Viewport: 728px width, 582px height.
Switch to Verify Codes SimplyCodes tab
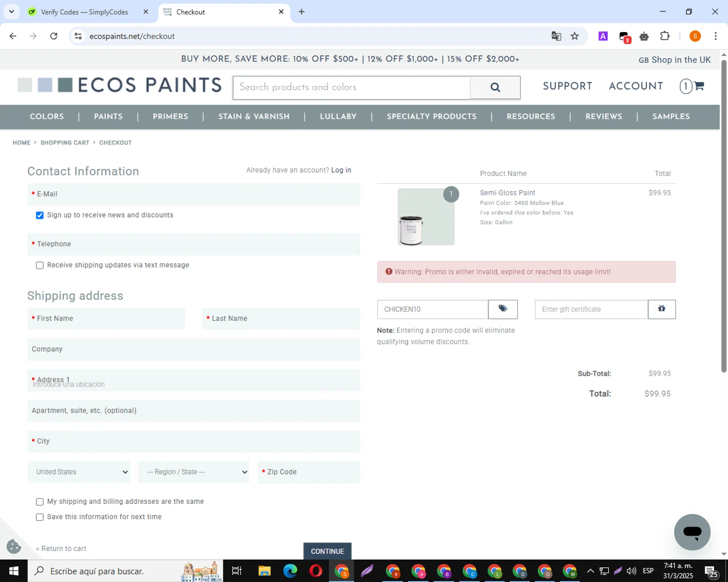click(x=85, y=12)
